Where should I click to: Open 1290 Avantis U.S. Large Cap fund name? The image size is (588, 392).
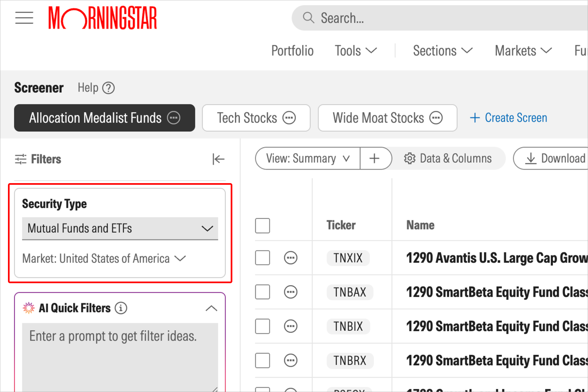pyautogui.click(x=497, y=258)
